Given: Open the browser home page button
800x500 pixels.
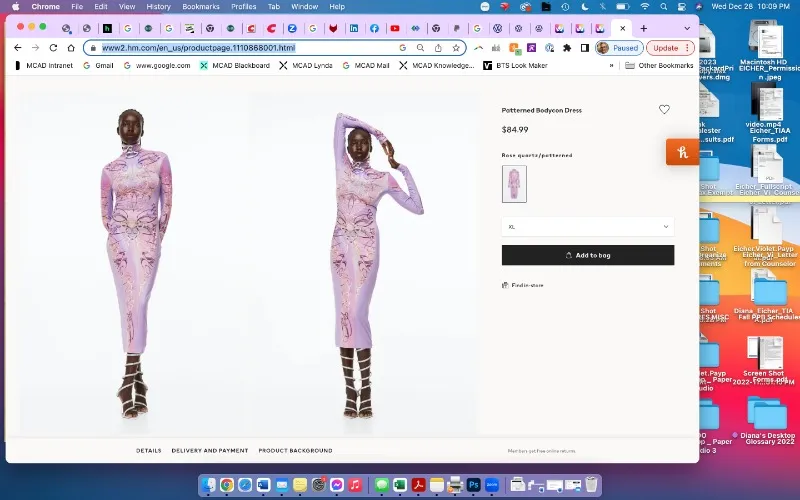Looking at the screenshot, I should [x=71, y=47].
